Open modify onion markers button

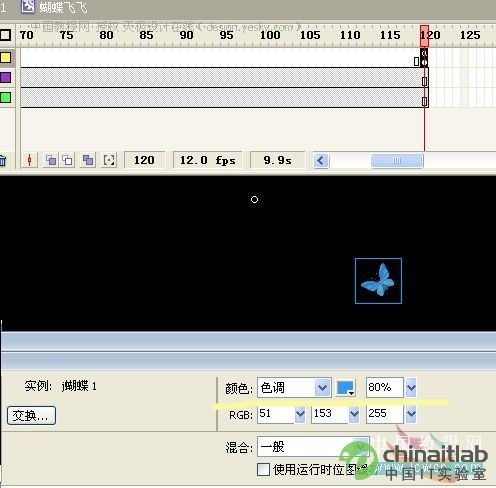(x=109, y=160)
